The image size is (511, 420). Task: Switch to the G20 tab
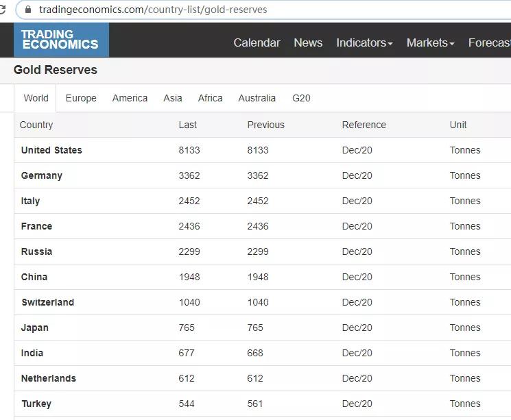click(x=301, y=98)
